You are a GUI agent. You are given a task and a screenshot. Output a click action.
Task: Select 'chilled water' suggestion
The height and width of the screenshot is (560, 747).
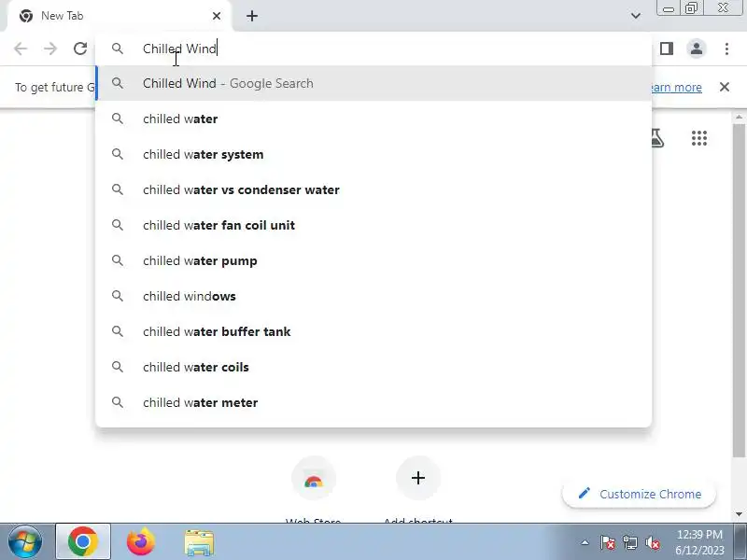click(x=373, y=119)
